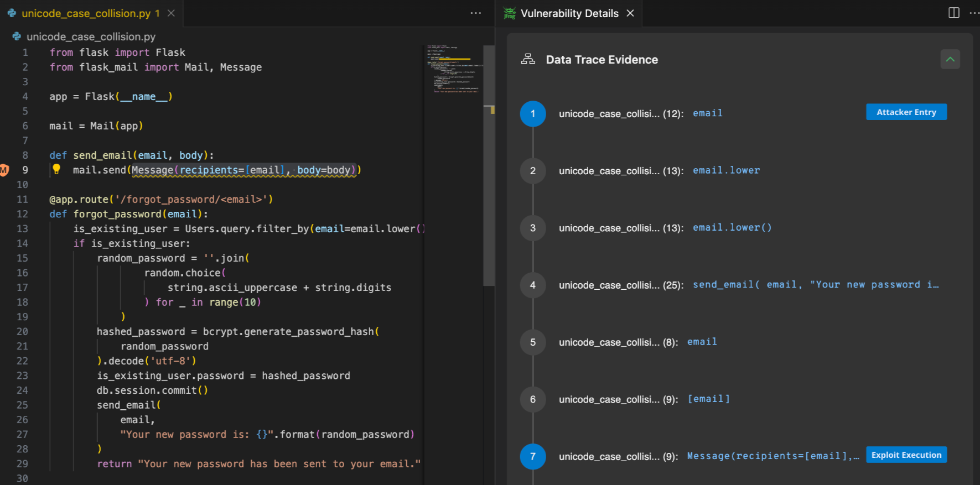This screenshot has height=485, width=980.
Task: Open the send_email trace link at step 4
Action: tap(815, 284)
